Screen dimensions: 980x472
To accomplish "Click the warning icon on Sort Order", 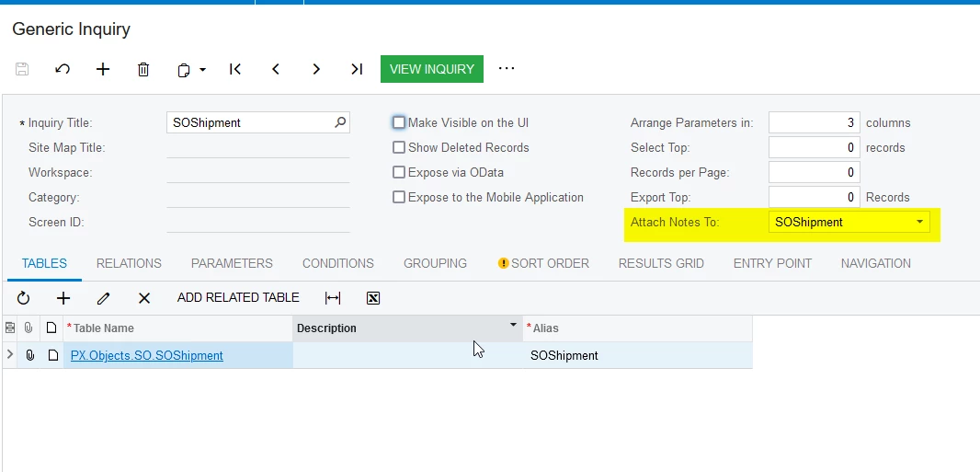I will click(503, 263).
